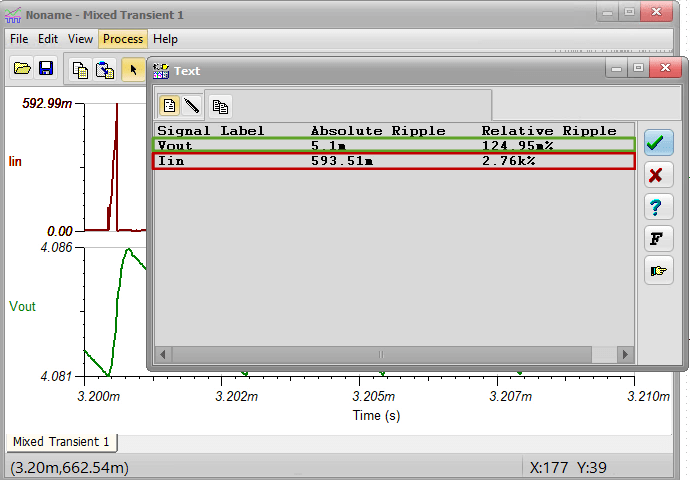The width and height of the screenshot is (690, 480).
Task: Select the Vout ripple row
Action: coord(394,146)
